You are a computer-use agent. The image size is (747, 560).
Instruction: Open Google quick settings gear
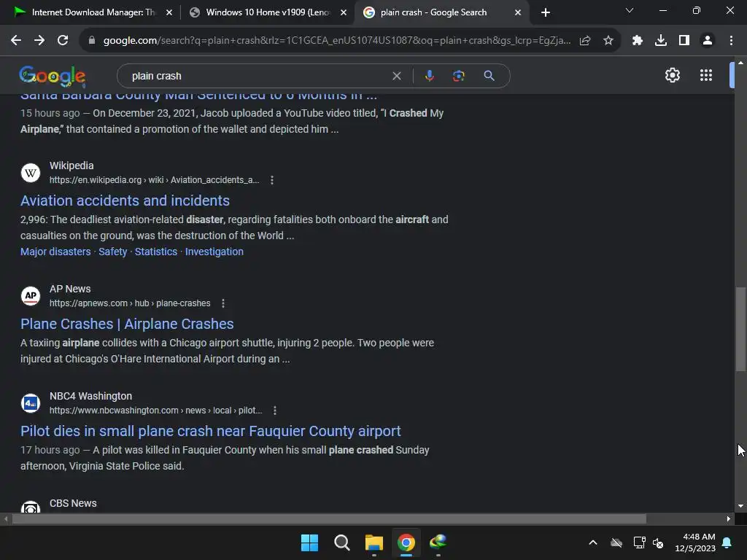(x=672, y=75)
